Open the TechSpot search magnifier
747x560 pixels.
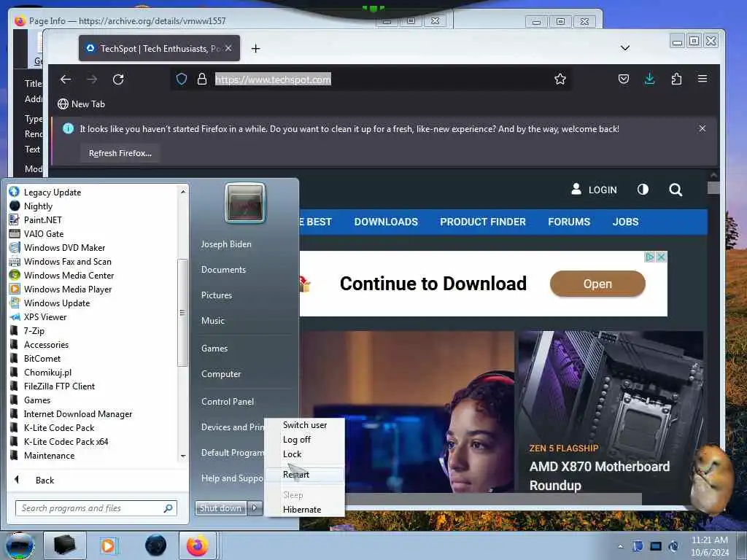pos(676,190)
